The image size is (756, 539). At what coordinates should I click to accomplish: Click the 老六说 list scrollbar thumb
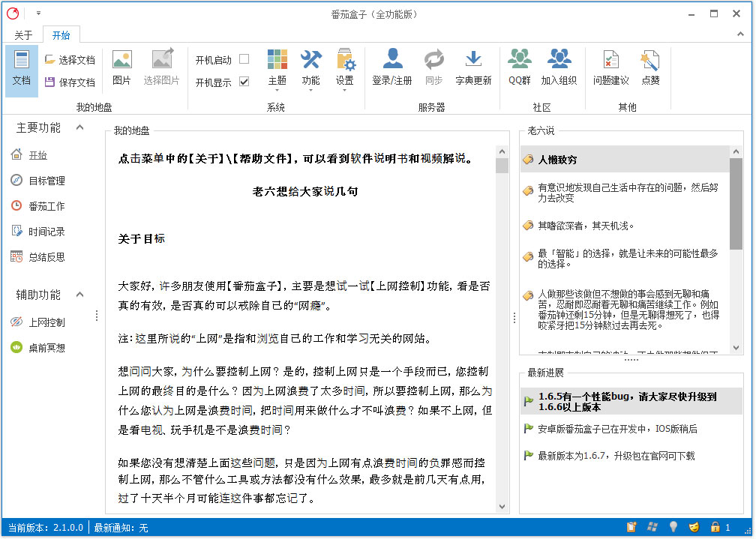click(x=736, y=203)
